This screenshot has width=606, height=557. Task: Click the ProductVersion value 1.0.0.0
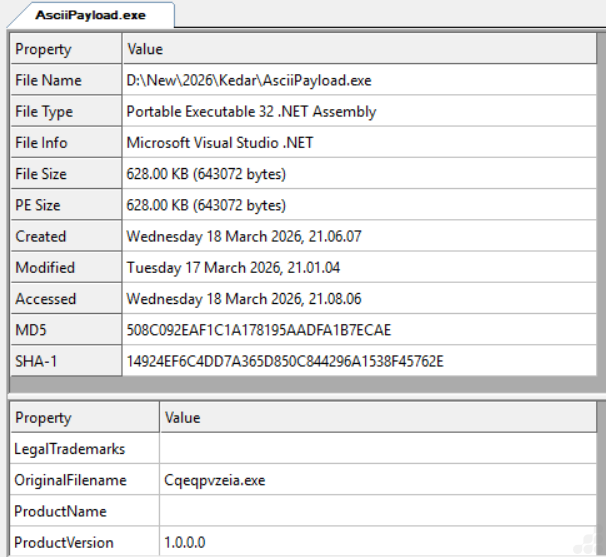coord(184,542)
